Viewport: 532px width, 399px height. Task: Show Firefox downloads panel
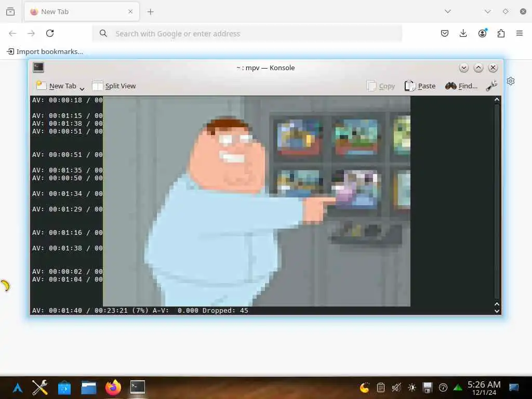pyautogui.click(x=463, y=33)
